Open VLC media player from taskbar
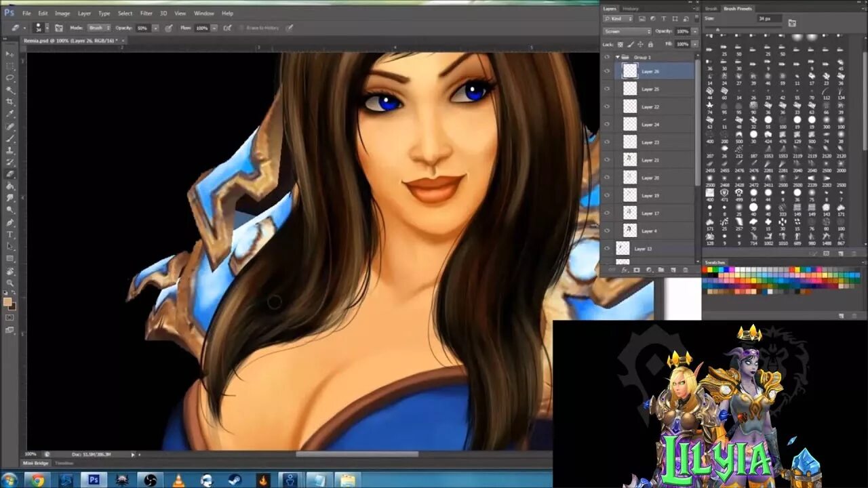 178,480
